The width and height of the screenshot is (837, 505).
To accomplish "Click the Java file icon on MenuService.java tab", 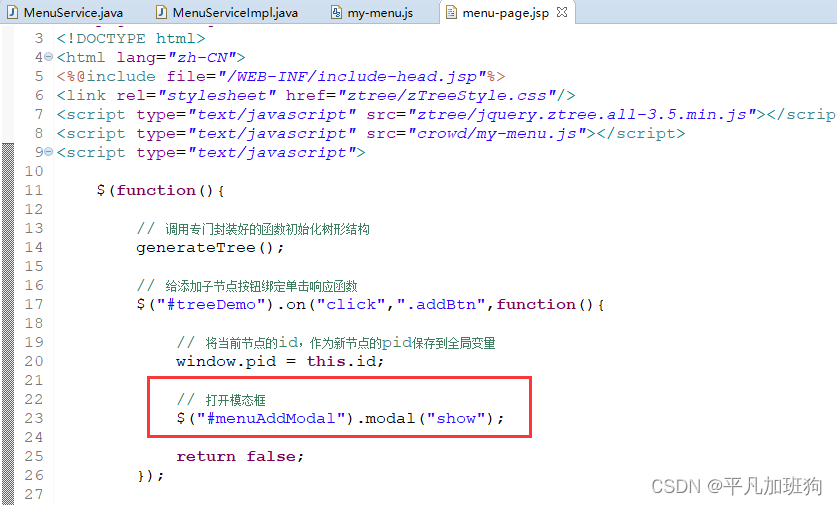I will [12, 12].
